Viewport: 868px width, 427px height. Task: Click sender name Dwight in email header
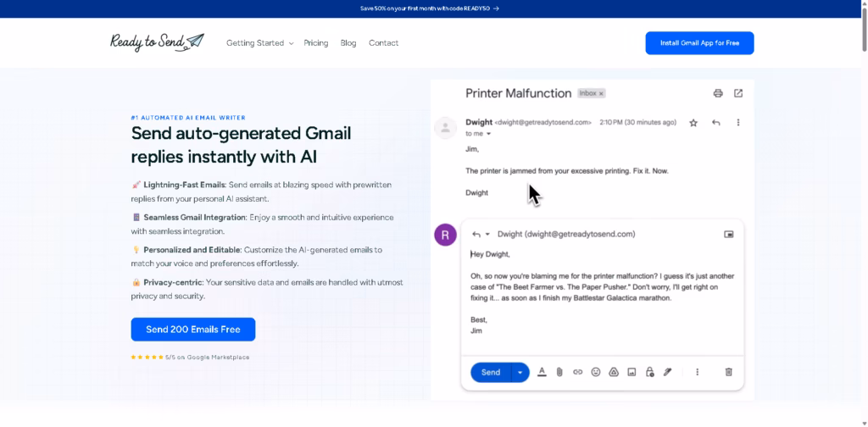pos(479,122)
